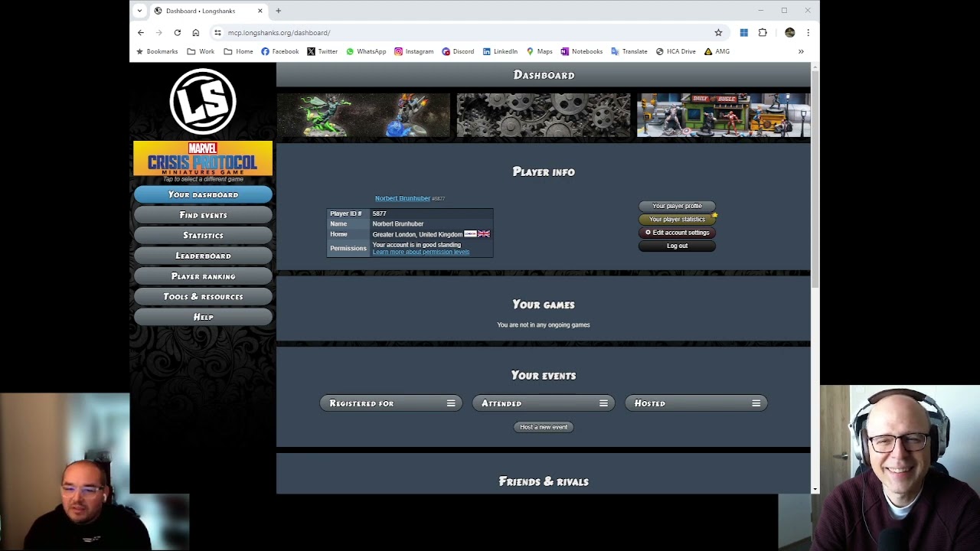Open the Home bookmarks folder
This screenshot has height=551, width=980.
coord(238,51)
